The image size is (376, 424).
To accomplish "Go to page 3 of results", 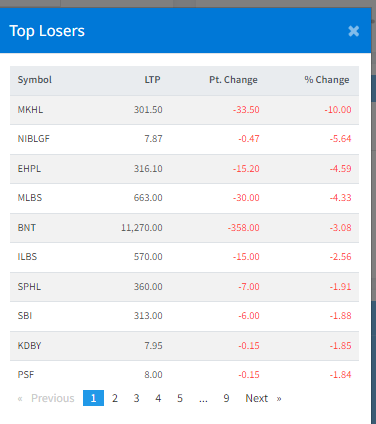I will pyautogui.click(x=136, y=398).
